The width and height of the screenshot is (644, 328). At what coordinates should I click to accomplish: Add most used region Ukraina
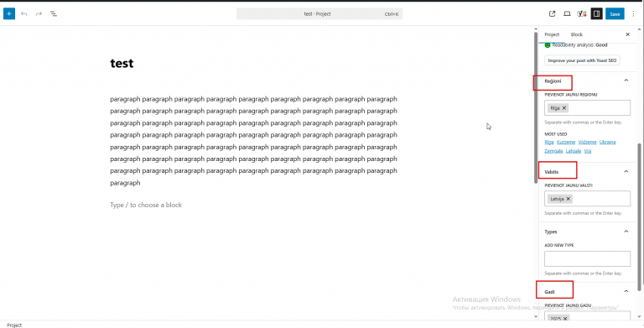point(607,142)
